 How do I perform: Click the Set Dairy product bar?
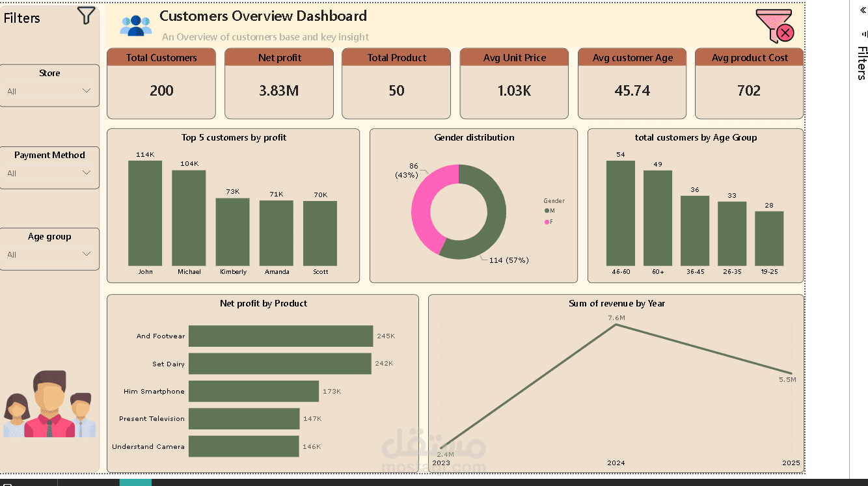[280, 364]
